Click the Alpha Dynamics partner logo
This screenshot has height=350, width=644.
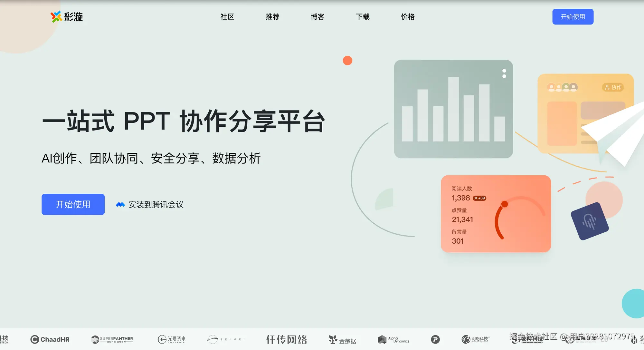click(x=393, y=339)
